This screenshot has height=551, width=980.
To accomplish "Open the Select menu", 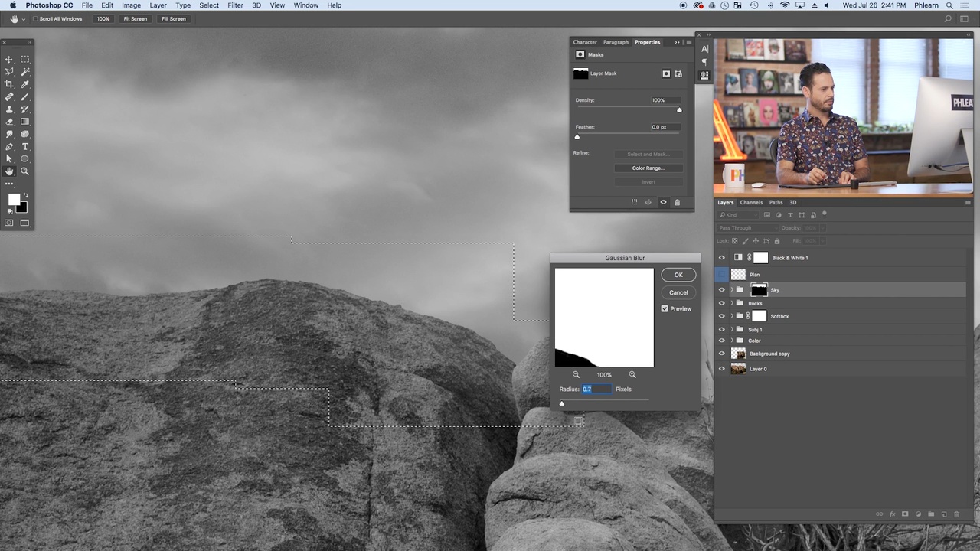I will 209,5.
